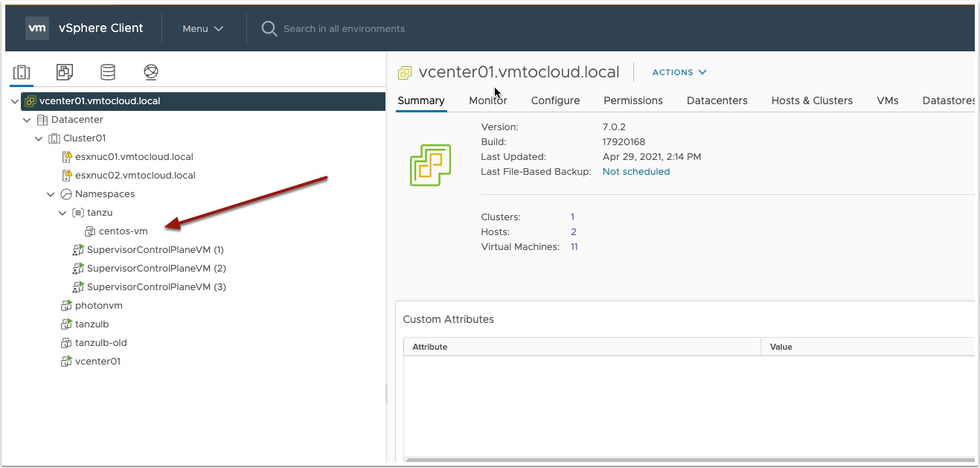Click vCenter icon beside the title heading
This screenshot has width=980, height=468.
pyautogui.click(x=405, y=72)
